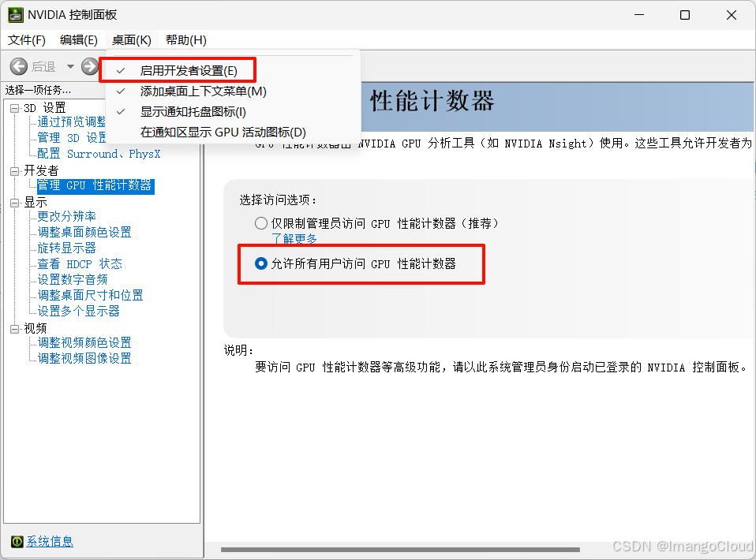Open 旋转显示器 in tree

point(66,248)
